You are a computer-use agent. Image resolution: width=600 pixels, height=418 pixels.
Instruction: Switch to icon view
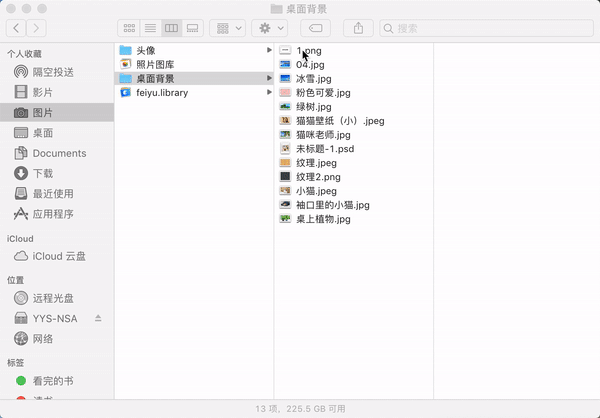tap(129, 28)
